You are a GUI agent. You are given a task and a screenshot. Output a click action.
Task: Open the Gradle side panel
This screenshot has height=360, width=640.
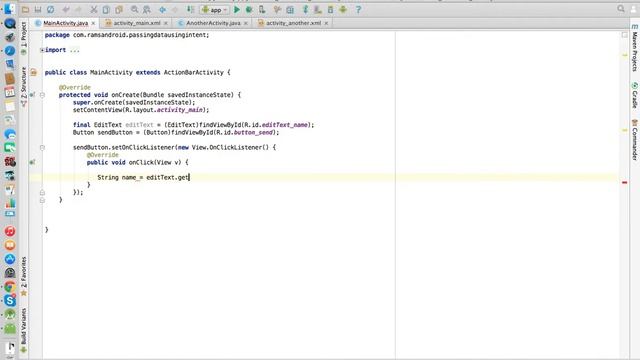(x=635, y=96)
